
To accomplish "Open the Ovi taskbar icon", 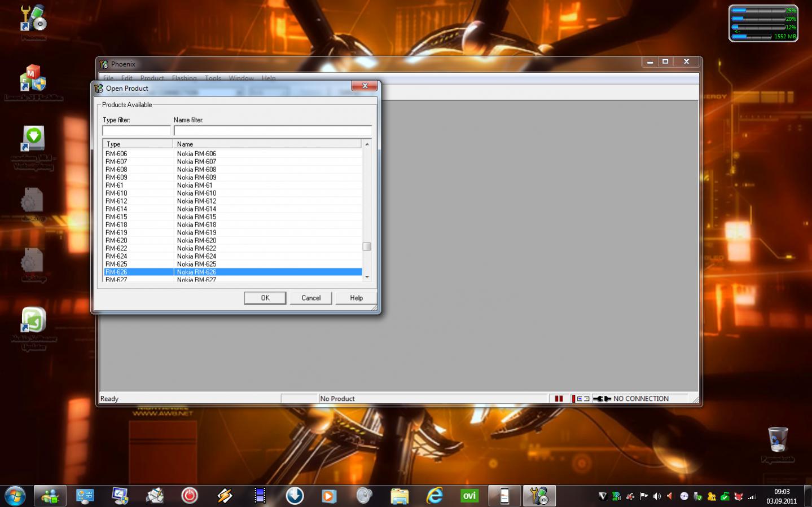I will (469, 496).
